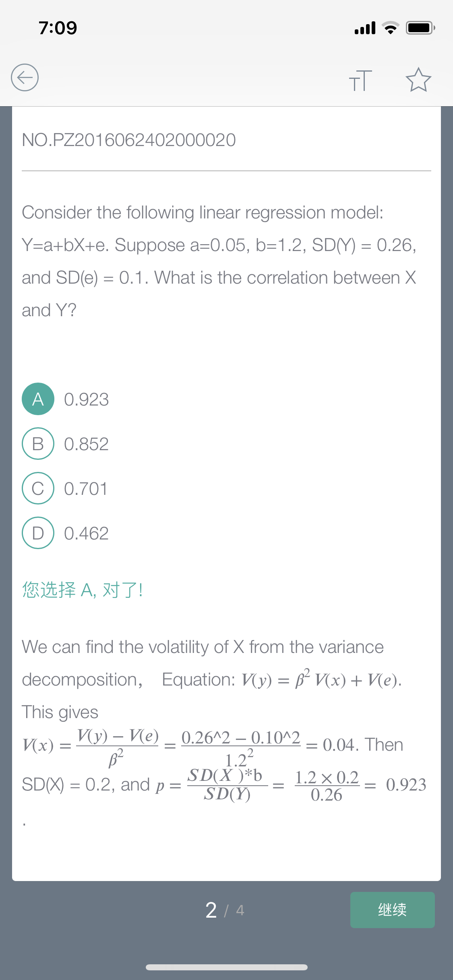
Task: Tap the status bar clock 7:09
Action: pyautogui.click(x=58, y=28)
